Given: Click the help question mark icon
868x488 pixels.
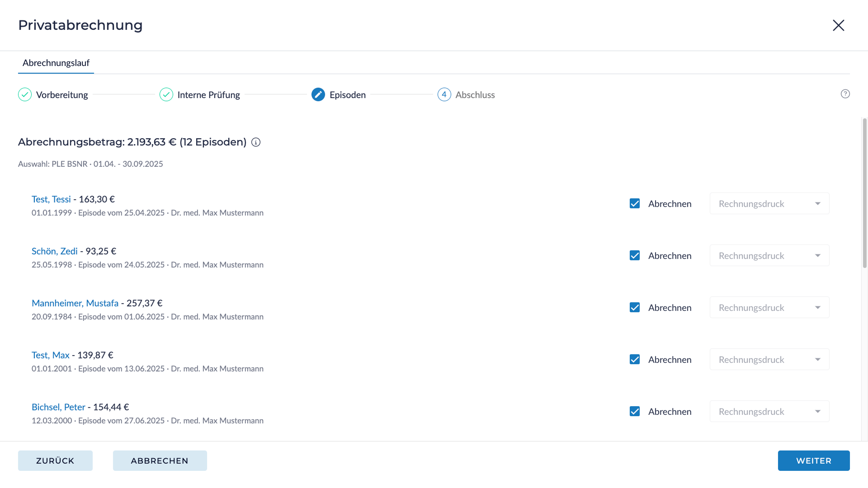Looking at the screenshot, I should tap(845, 94).
